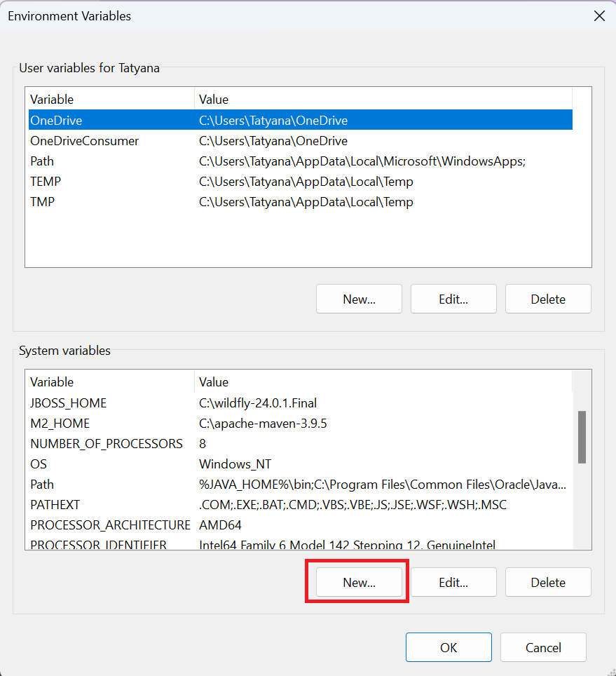Click New under user variables
The width and height of the screenshot is (616, 676).
click(x=359, y=299)
